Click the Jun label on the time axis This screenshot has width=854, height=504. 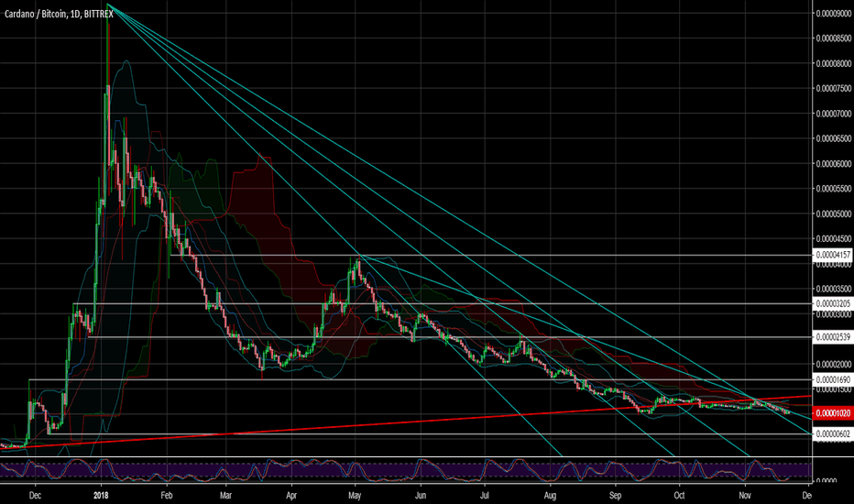tap(421, 495)
